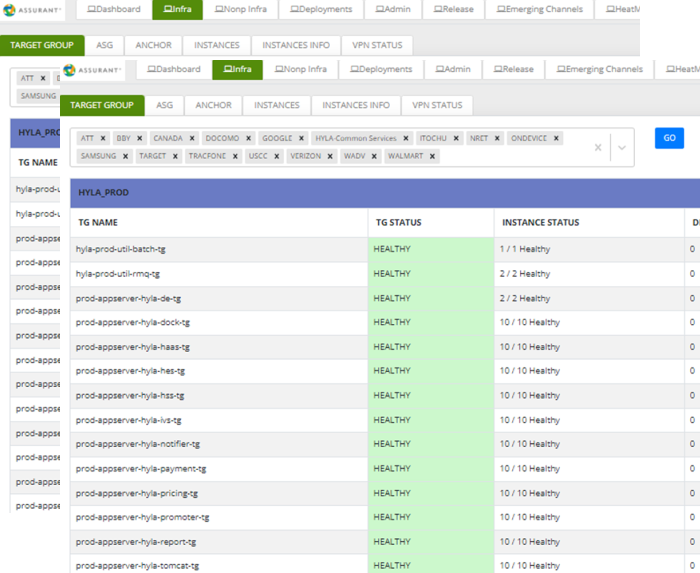Switch to VPN STATUS sub-tab in back window

click(377, 45)
